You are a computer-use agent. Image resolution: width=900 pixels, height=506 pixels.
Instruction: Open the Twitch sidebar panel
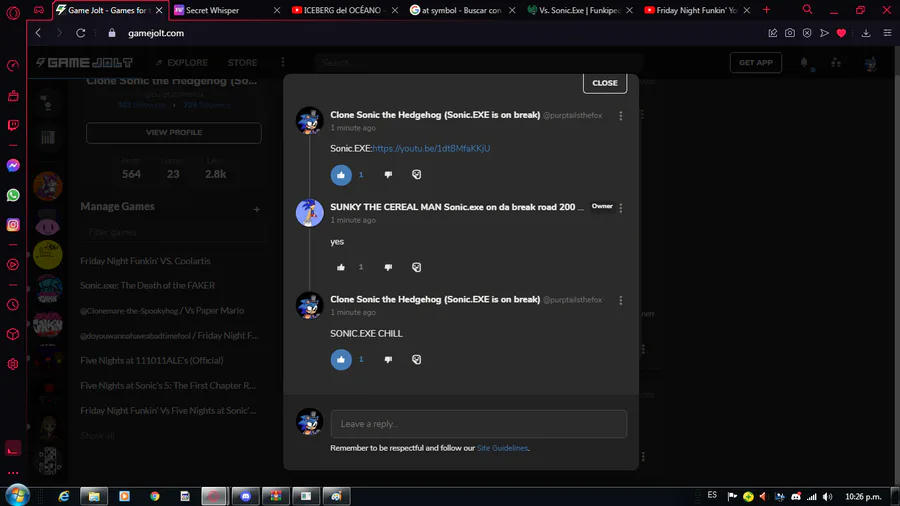[x=13, y=125]
